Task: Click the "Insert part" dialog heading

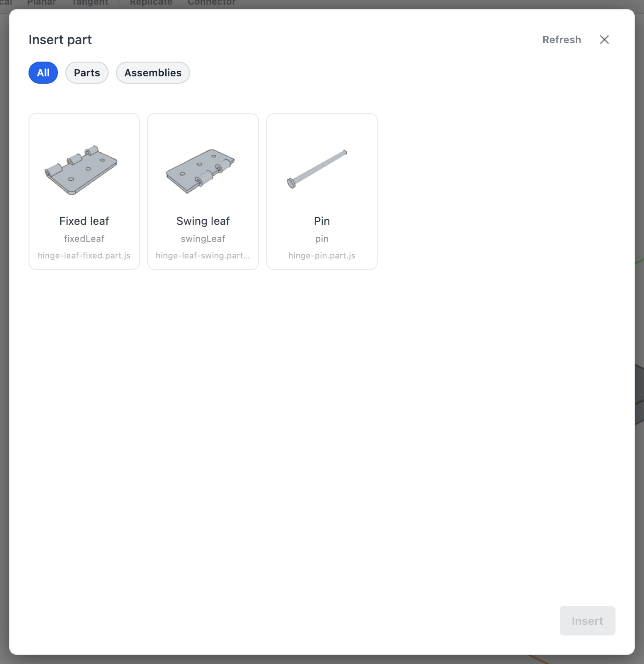Action: pyautogui.click(x=60, y=40)
